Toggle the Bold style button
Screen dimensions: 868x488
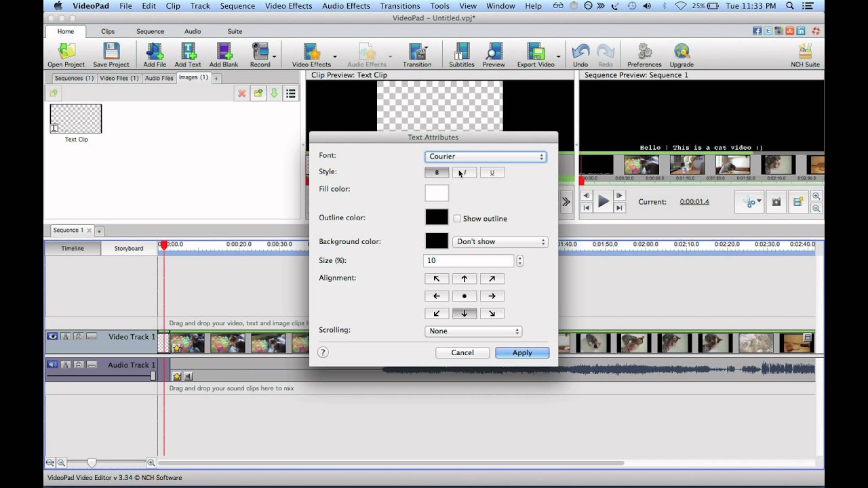click(437, 172)
